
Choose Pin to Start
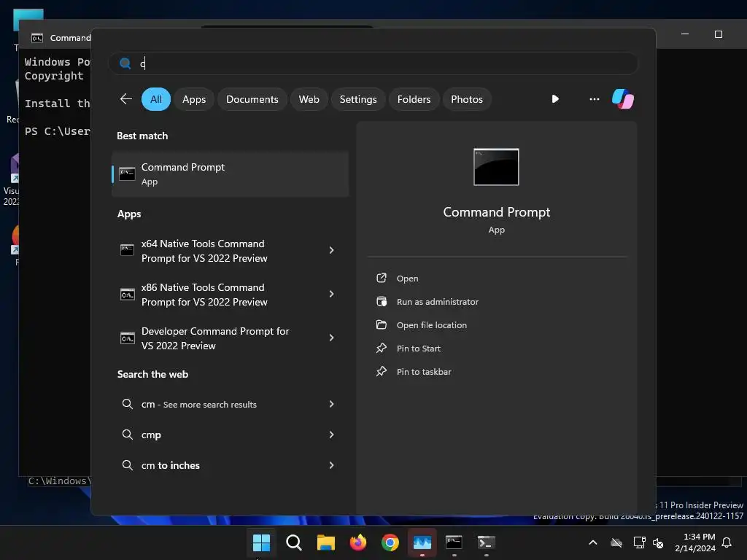pos(418,349)
